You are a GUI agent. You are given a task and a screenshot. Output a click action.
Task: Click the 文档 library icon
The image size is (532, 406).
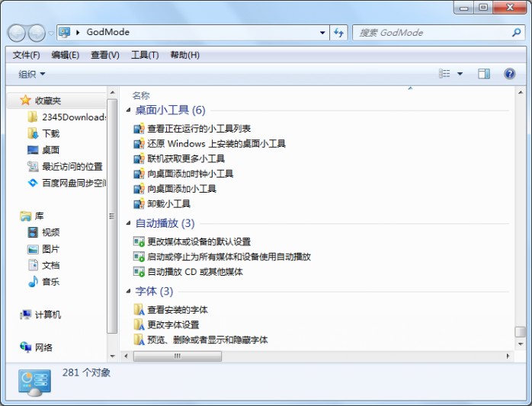point(33,265)
